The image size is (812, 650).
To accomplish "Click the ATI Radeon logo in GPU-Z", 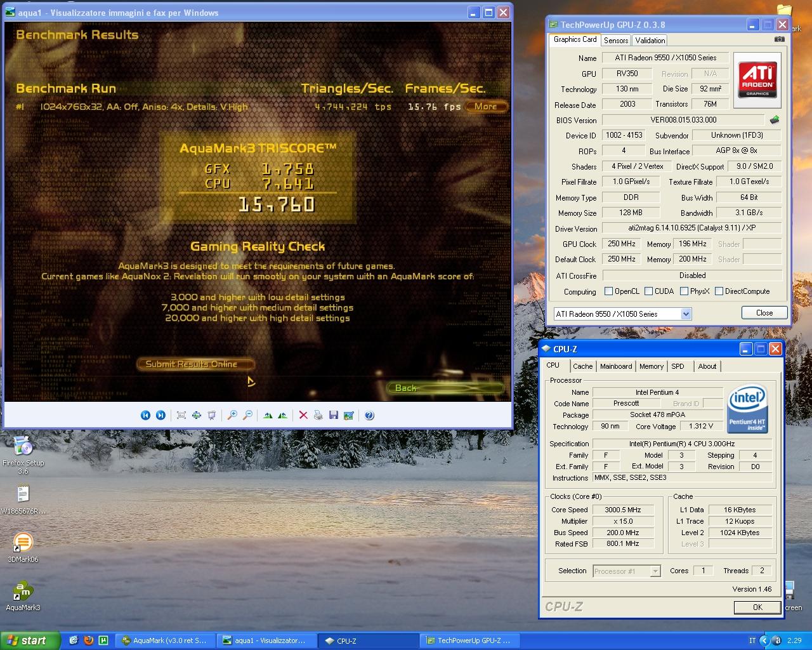I will 757,80.
